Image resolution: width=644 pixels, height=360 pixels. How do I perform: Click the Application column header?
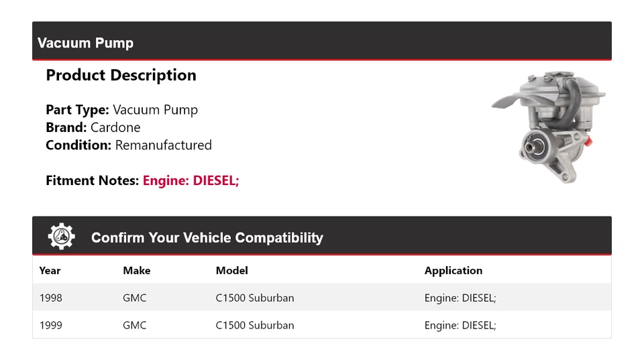point(453,271)
